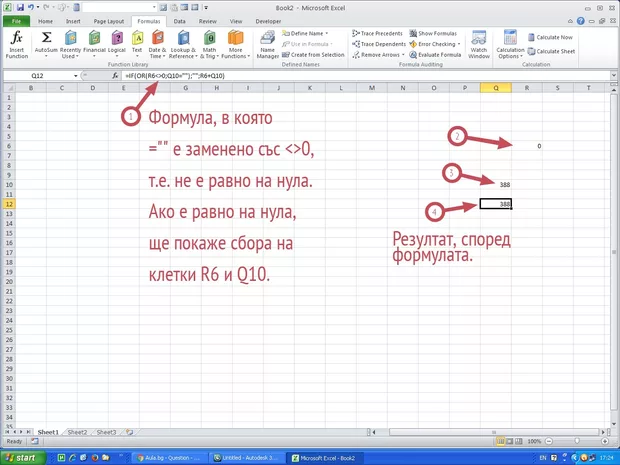This screenshot has width=620, height=465.
Task: Click Calculate Sheet
Action: click(552, 51)
